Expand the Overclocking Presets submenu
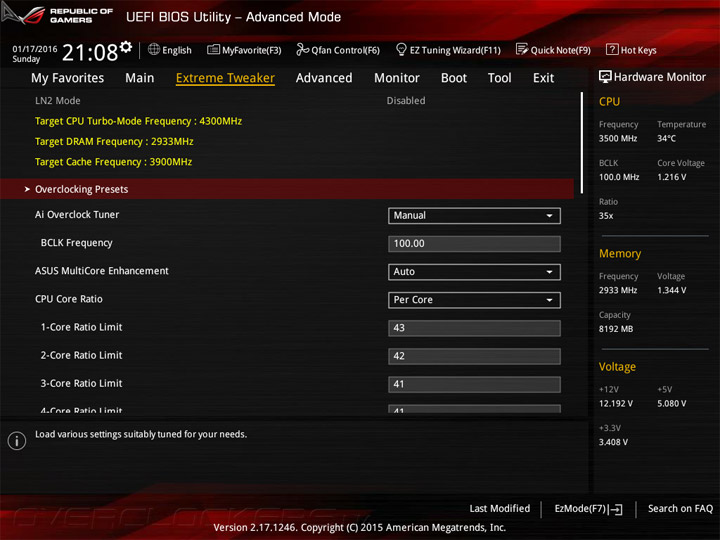This screenshot has height=540, width=720. tap(287, 189)
